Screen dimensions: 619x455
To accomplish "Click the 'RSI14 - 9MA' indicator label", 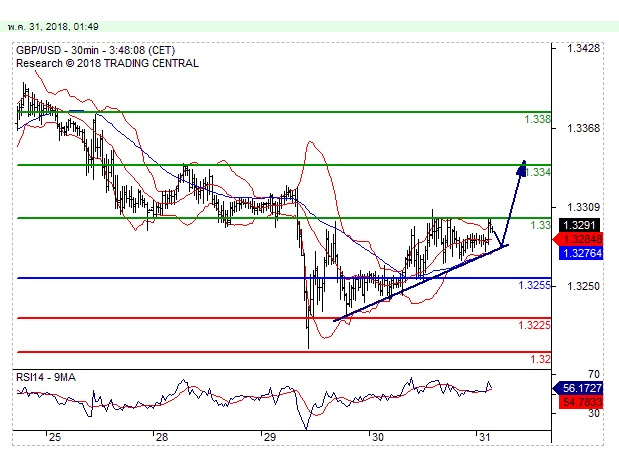I will 46,378.
